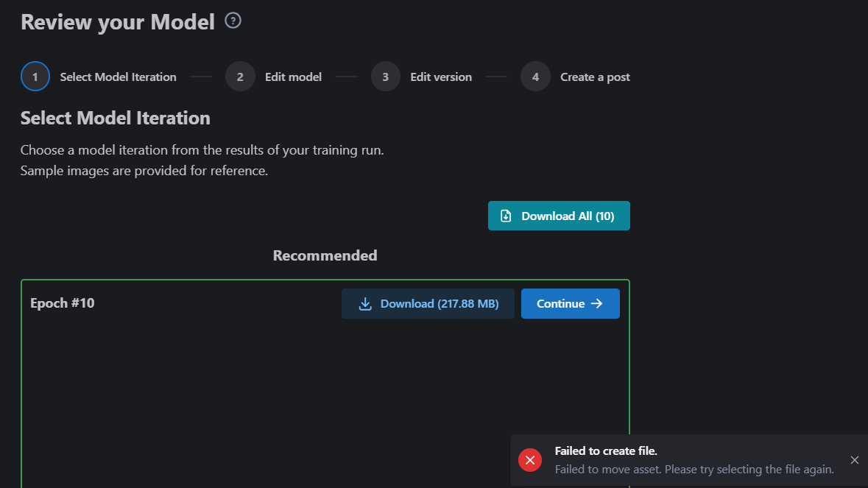Select the step 1 circle indicator
The height and width of the screenshot is (488, 868).
pos(35,77)
